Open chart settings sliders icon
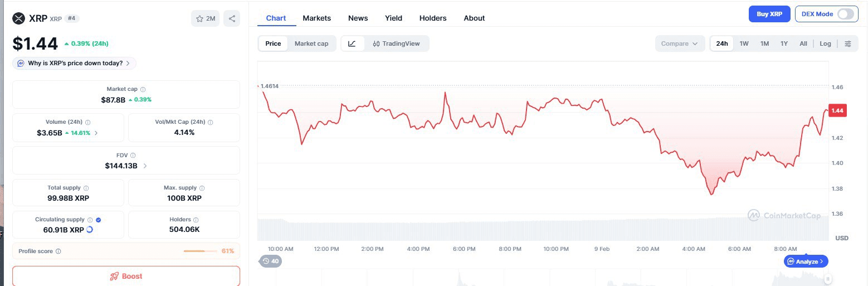868x286 pixels. [848, 43]
